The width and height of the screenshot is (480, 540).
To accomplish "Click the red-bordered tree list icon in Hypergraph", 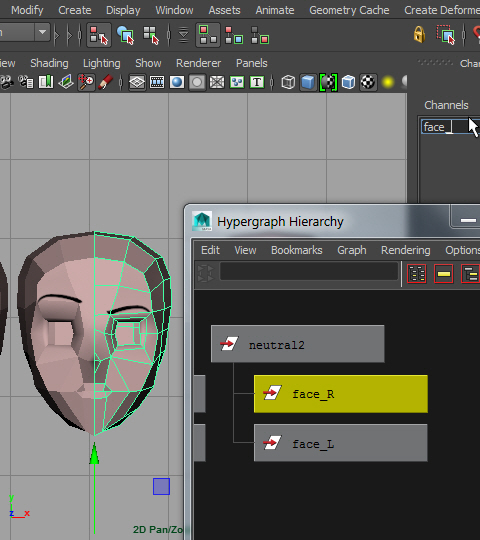I will tap(417, 274).
